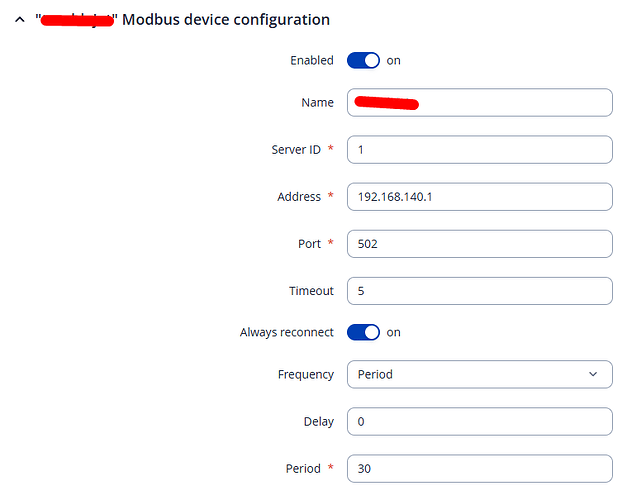Click the Timeout label text
The width and height of the screenshot is (627, 500).
coord(311,291)
